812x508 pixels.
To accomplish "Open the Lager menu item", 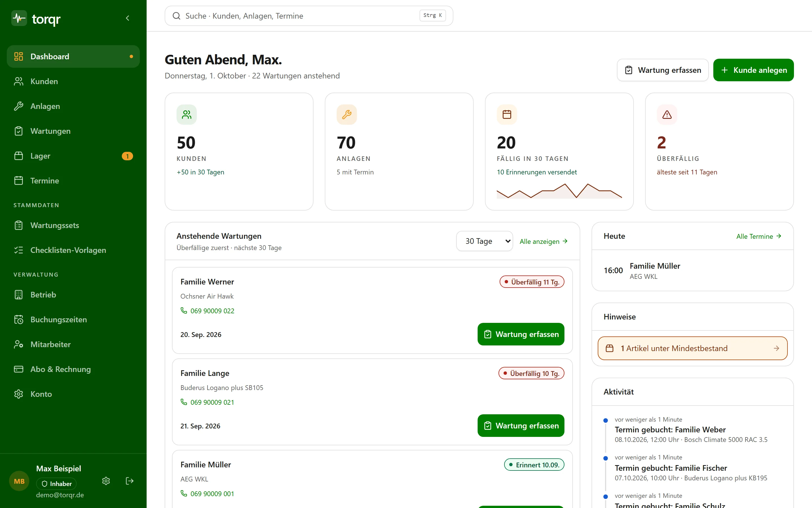I will [73, 156].
